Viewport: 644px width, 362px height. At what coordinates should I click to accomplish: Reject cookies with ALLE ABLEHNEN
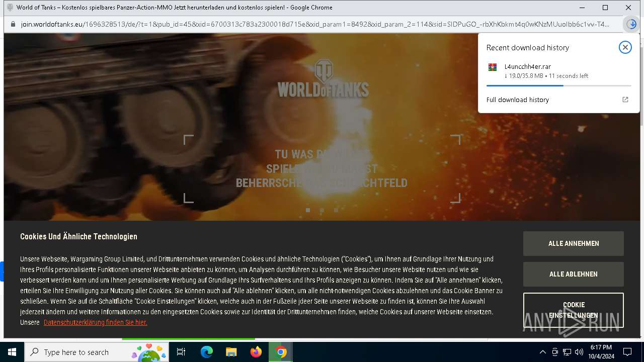coord(573,274)
